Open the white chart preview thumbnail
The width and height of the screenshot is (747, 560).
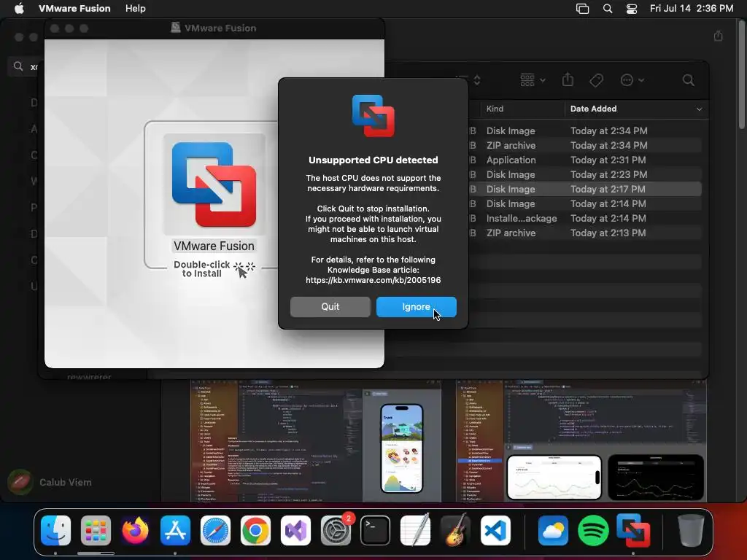[x=554, y=478]
